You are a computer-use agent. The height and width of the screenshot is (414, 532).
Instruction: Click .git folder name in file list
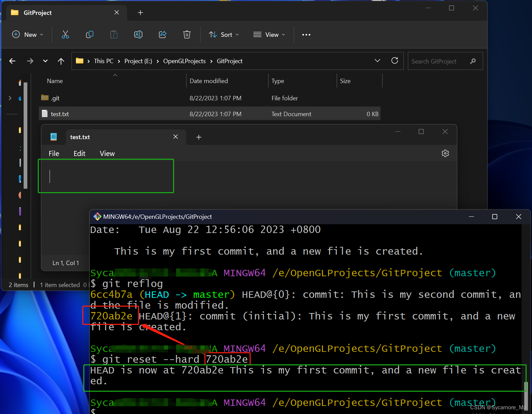point(55,98)
